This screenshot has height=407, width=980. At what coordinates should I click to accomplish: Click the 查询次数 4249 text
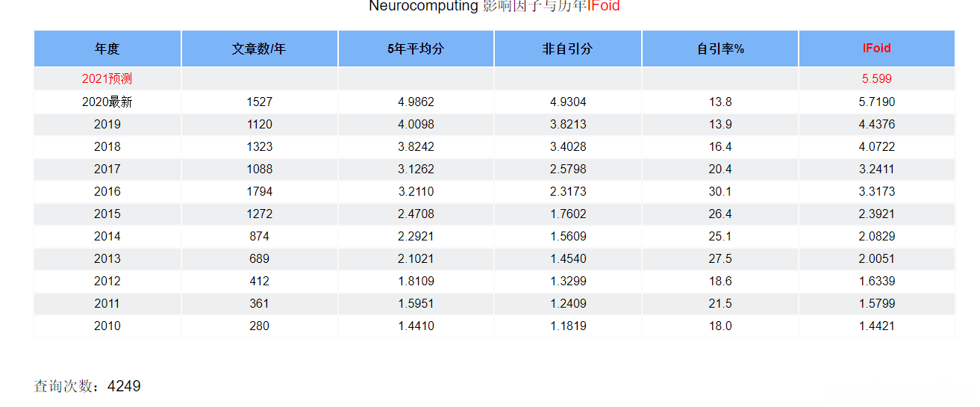(87, 386)
